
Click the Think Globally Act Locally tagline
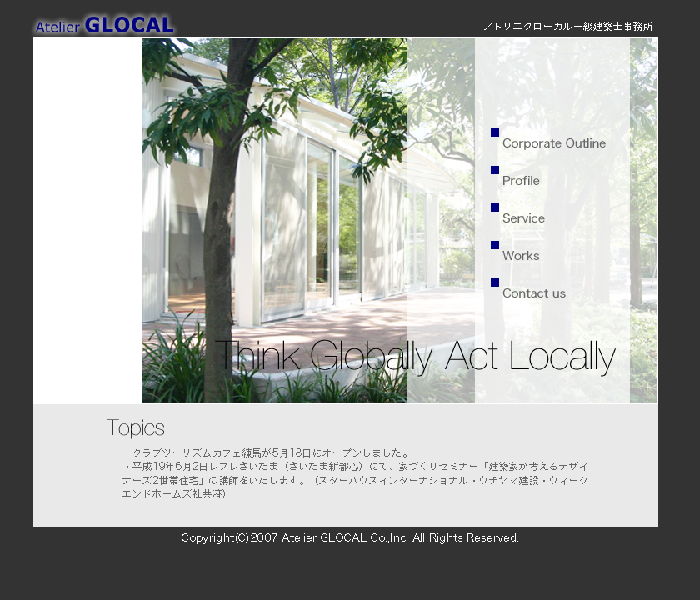point(415,357)
